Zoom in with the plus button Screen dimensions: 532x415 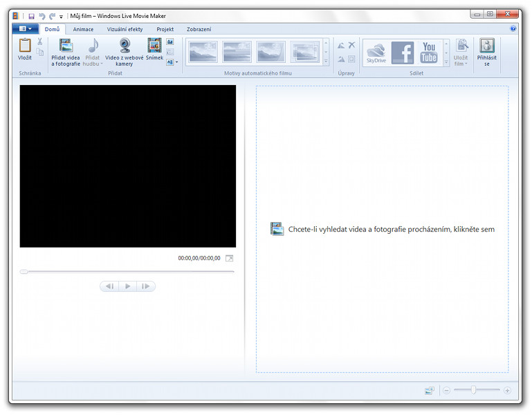pos(507,391)
